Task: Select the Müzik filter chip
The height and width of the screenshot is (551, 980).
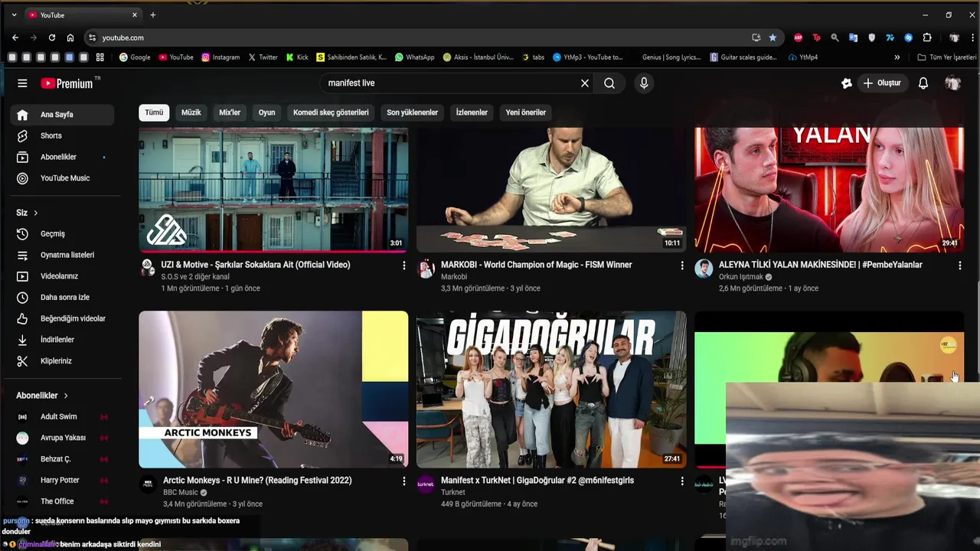Action: [191, 112]
